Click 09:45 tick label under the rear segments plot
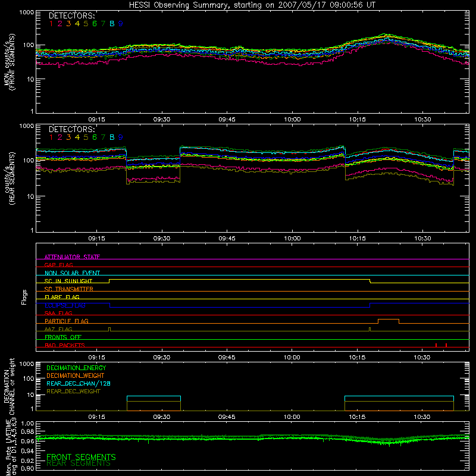Image resolution: width=476 pixels, height=476 pixels. coord(227,239)
